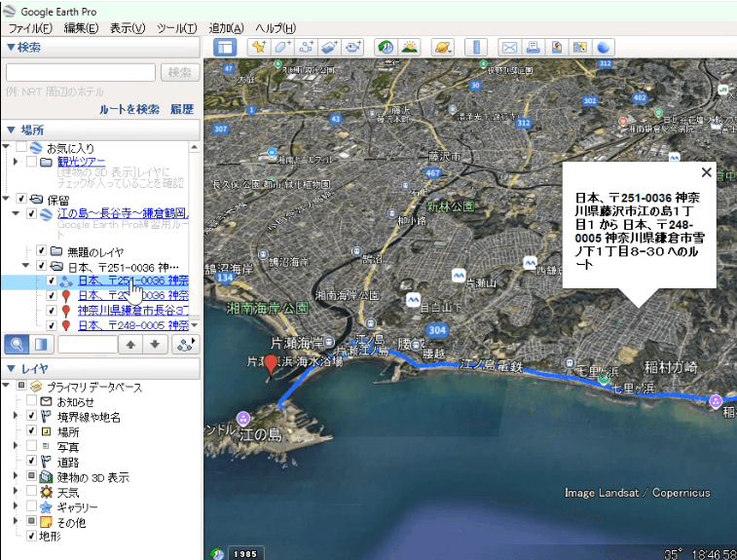Check the 写真 layer checkbox
Screen dimensions: 737x560
tap(32, 446)
